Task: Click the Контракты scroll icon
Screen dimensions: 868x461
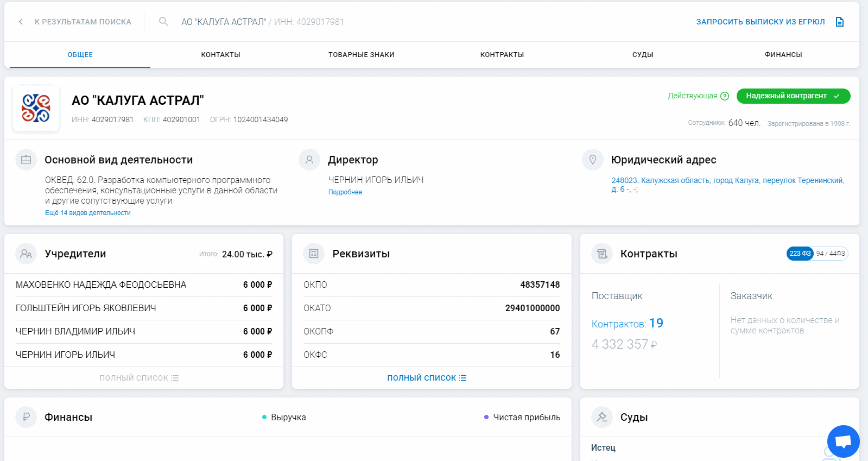Action: [602, 254]
